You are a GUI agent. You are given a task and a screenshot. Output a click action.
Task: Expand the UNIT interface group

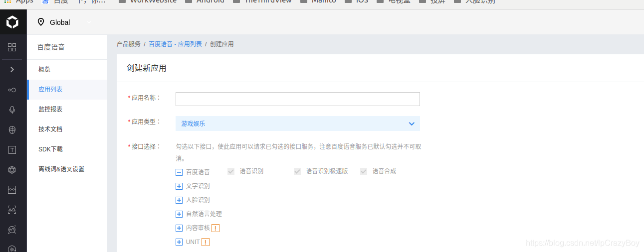(179, 242)
